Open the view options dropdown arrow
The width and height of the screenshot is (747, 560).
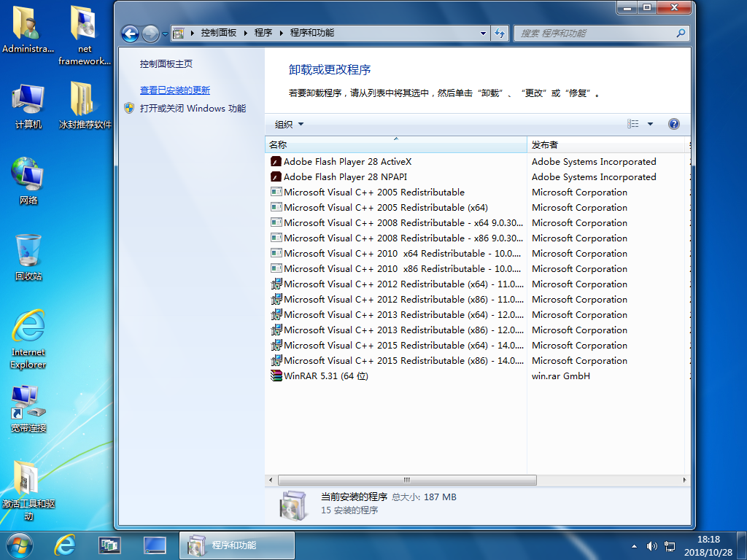coord(650,124)
